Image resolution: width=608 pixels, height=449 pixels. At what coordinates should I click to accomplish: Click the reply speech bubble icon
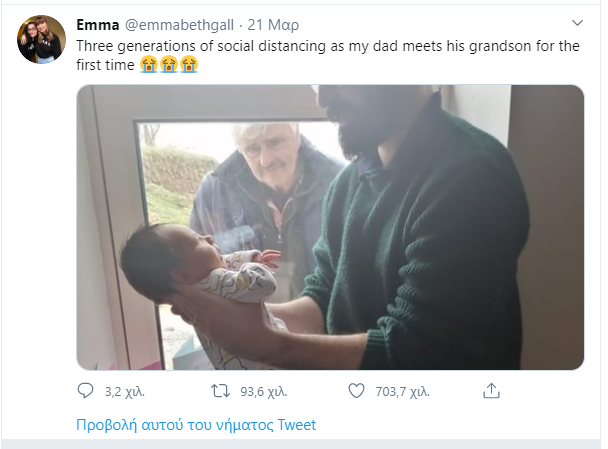(x=85, y=390)
